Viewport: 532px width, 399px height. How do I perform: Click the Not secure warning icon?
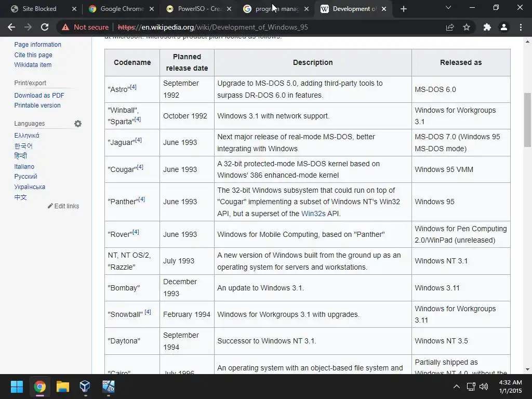[x=65, y=27]
